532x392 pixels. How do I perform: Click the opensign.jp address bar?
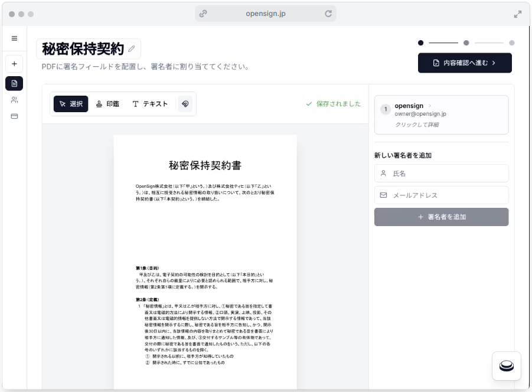(x=265, y=14)
